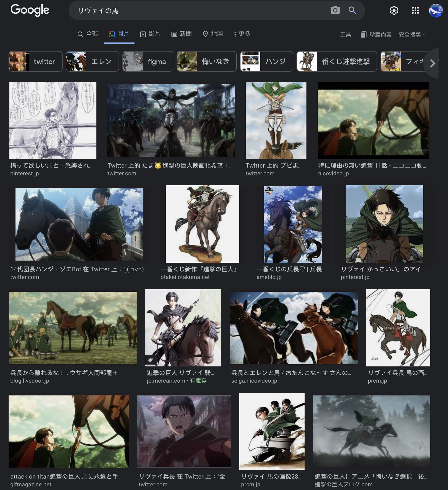Open the リヴァイ兵長 twitter shouting image
448x490 pixels.
pyautogui.click(x=184, y=431)
